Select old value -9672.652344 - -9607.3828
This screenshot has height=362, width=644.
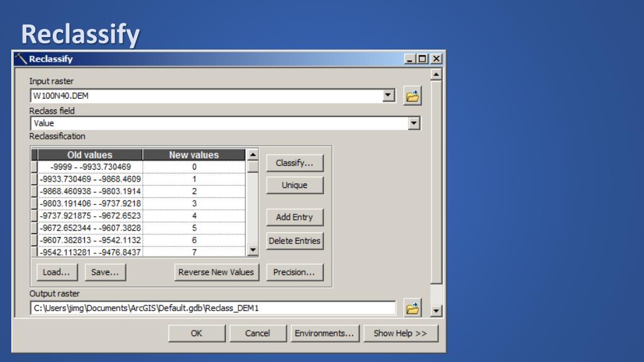coord(91,228)
